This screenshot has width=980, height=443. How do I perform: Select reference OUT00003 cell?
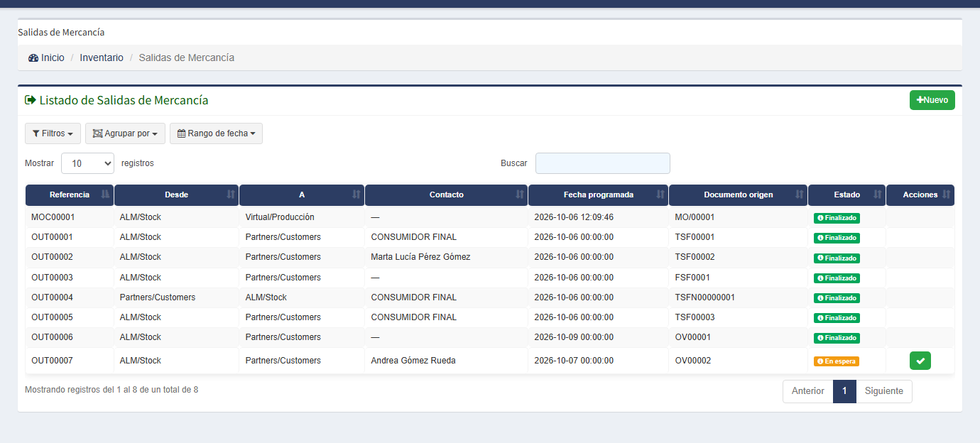pos(70,278)
